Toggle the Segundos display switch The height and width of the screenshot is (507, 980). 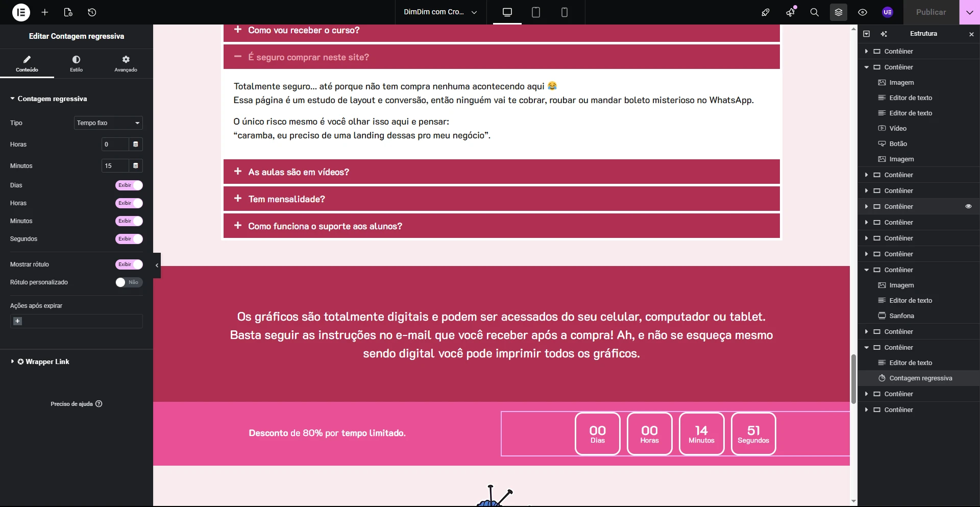(x=129, y=239)
